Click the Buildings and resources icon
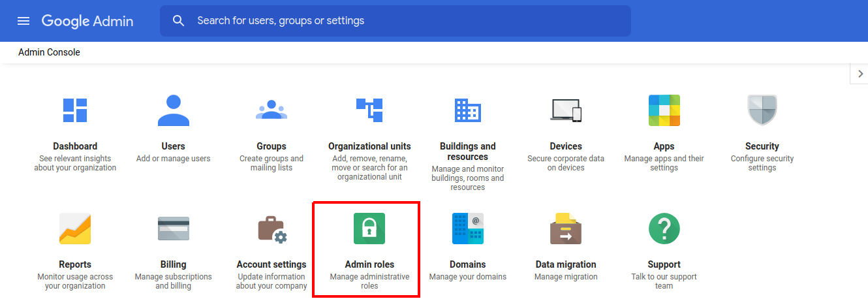Image resolution: width=868 pixels, height=301 pixels. [468, 110]
